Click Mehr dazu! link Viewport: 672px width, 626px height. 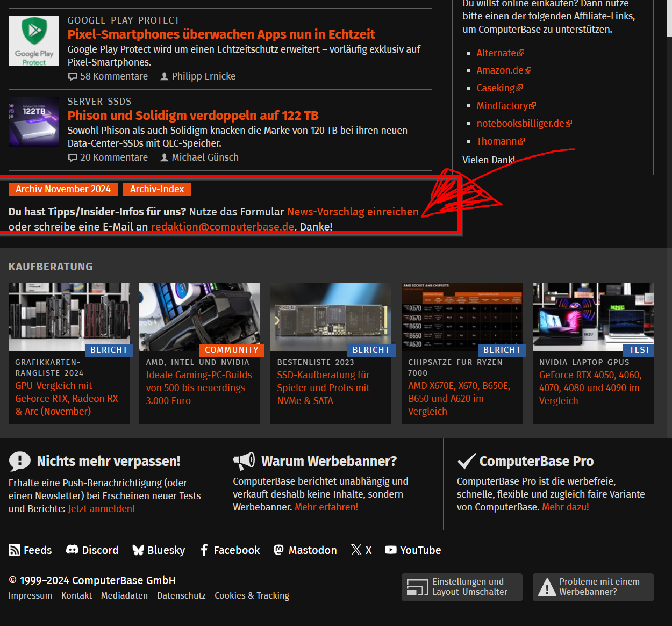pos(566,507)
